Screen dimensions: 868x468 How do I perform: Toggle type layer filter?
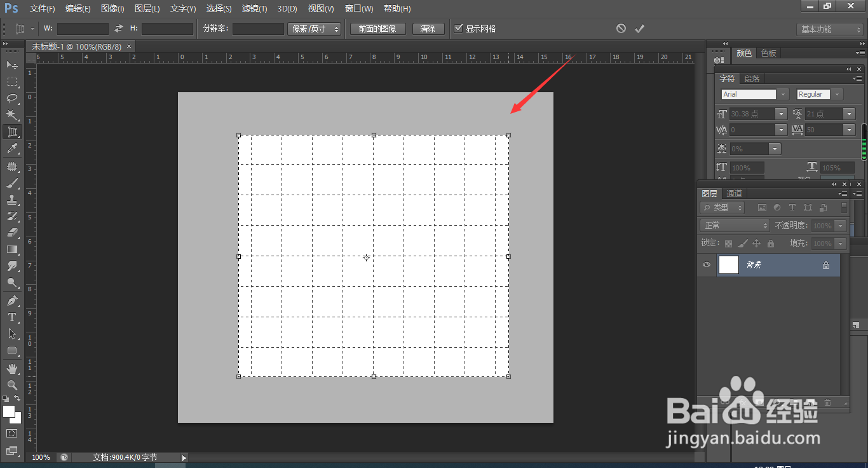(x=792, y=208)
